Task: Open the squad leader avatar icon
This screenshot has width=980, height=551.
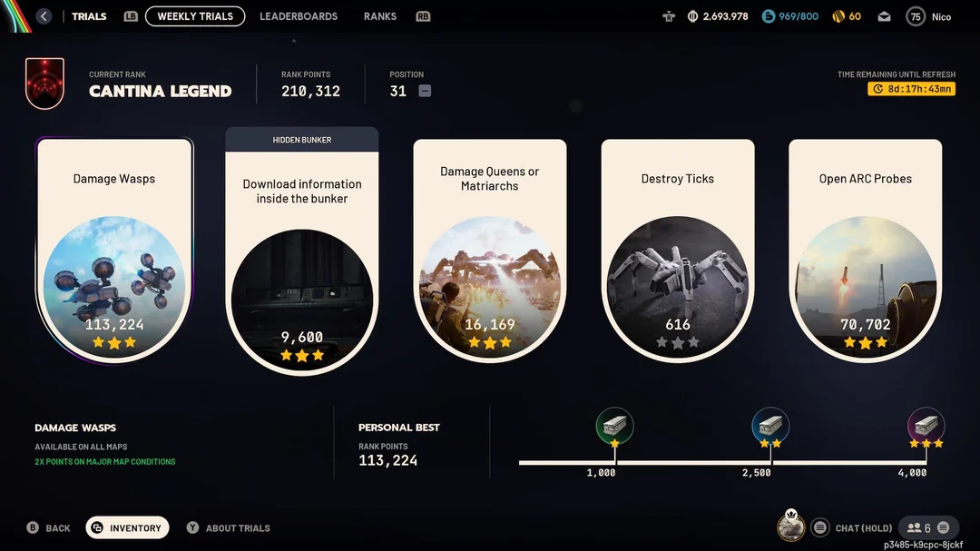Action: point(790,526)
